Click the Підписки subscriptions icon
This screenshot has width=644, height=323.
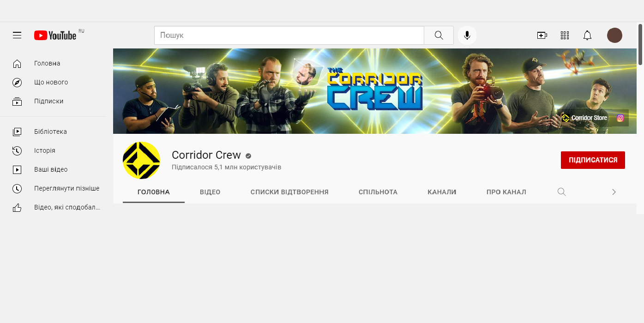pyautogui.click(x=17, y=101)
